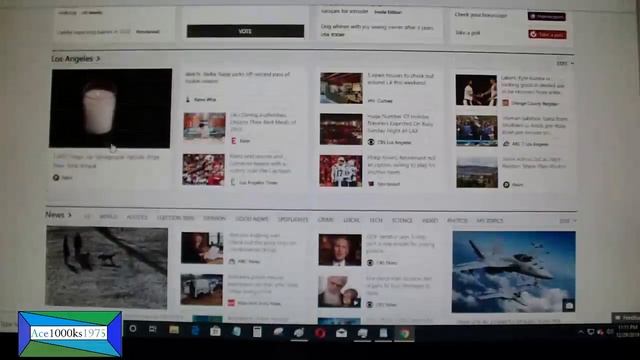Select the SPOTLIGHTS news tab
This screenshot has width=640, height=360.
click(x=293, y=220)
